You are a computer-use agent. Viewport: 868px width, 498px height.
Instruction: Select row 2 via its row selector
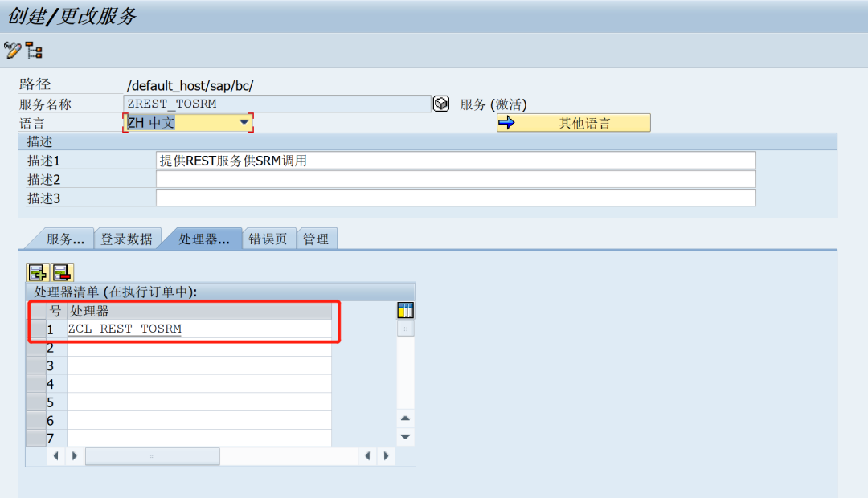(x=36, y=348)
